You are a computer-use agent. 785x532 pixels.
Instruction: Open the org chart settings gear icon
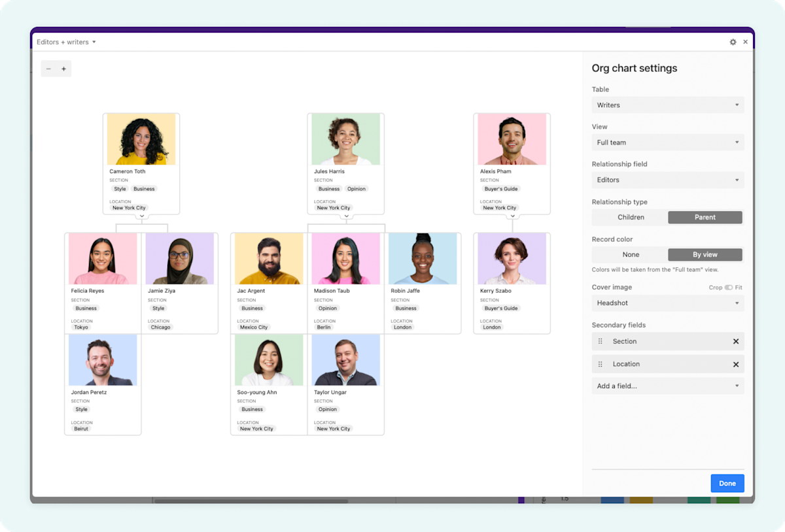pyautogui.click(x=733, y=42)
